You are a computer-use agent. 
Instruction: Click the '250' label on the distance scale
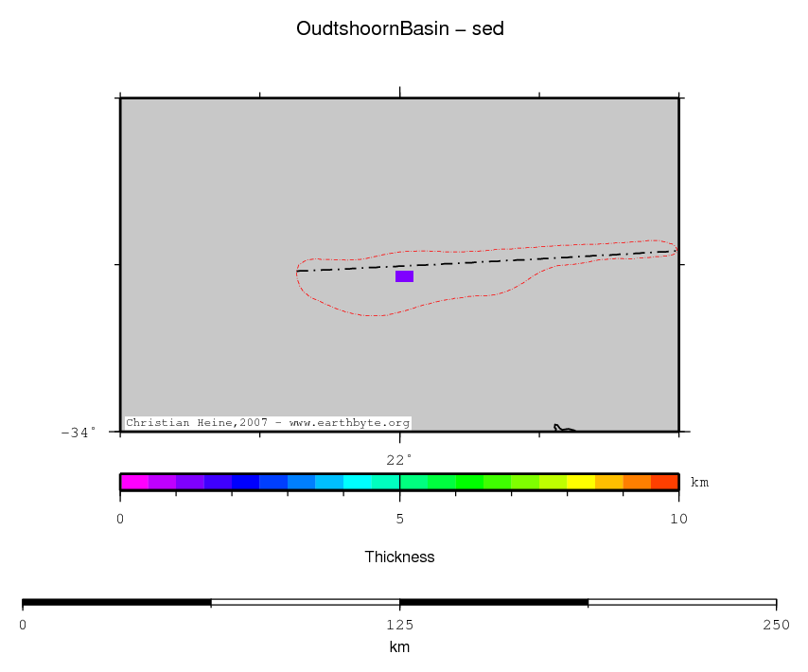(x=776, y=625)
